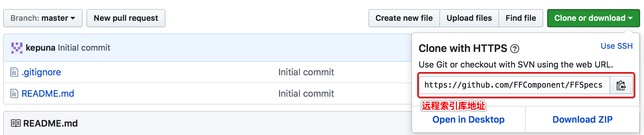Open the Branch: master dropdown
Screen dimensions: 644x135
coord(43,18)
